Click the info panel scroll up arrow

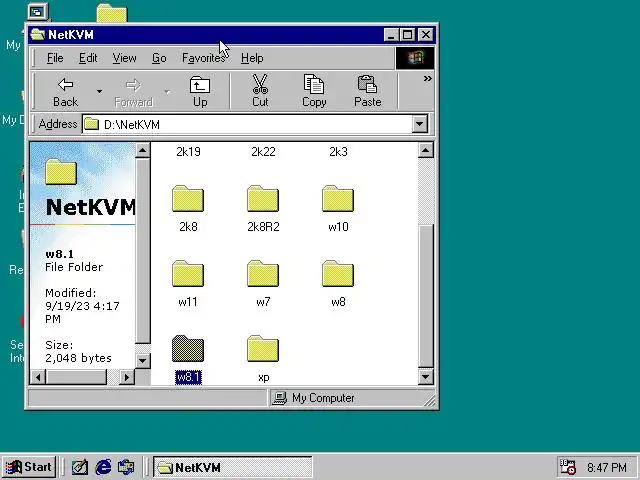142,151
